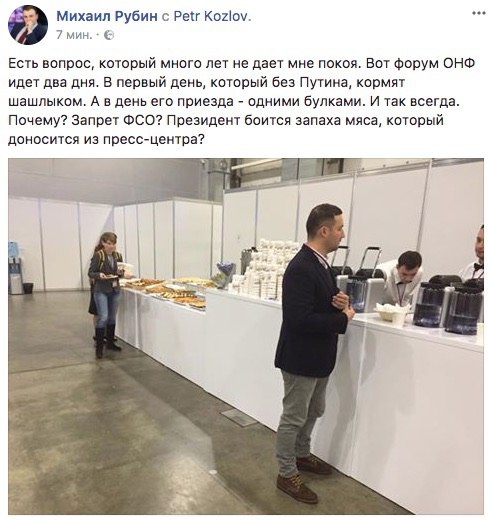Open the tagged Petr Kozlov profile
The width and height of the screenshot is (488, 520).
[x=212, y=16]
